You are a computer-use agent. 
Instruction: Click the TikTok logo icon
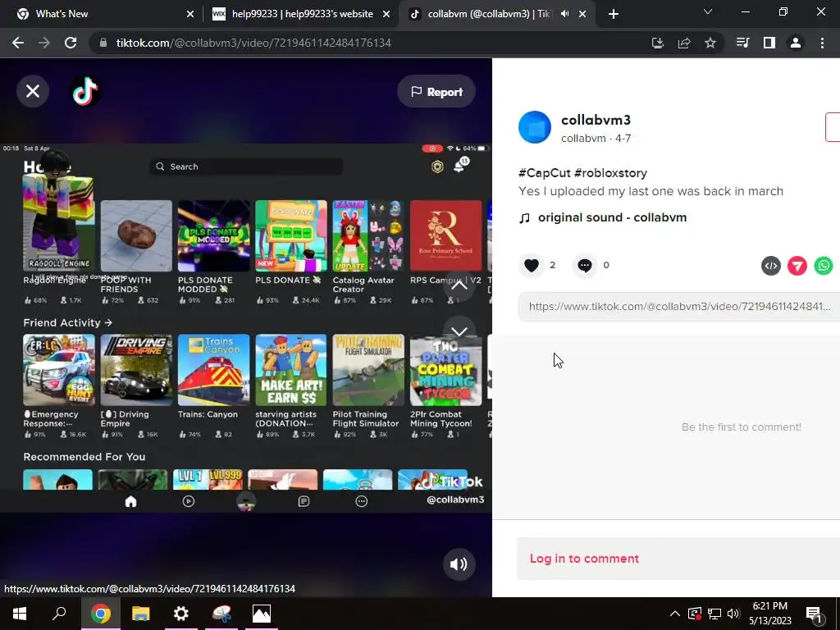tap(85, 91)
